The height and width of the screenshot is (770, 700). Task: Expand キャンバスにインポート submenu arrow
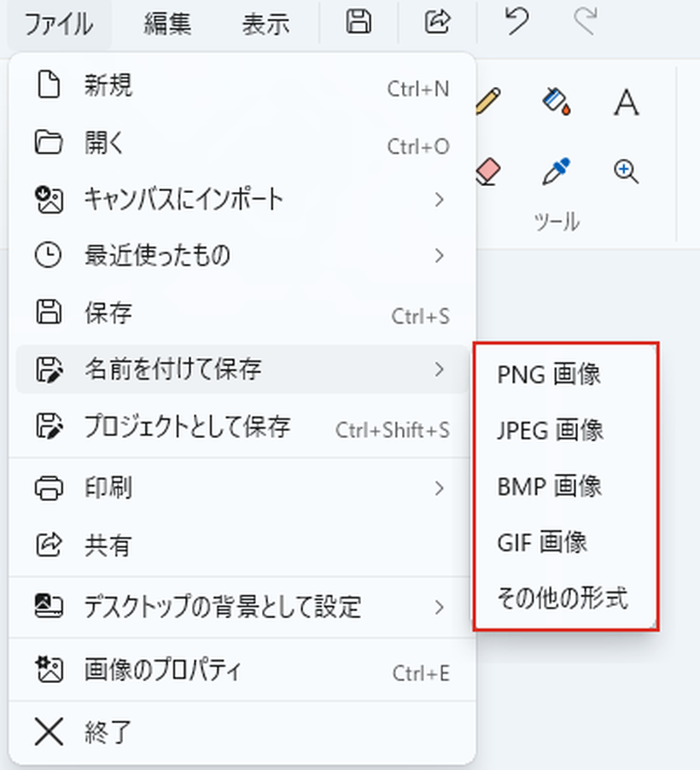tap(439, 200)
